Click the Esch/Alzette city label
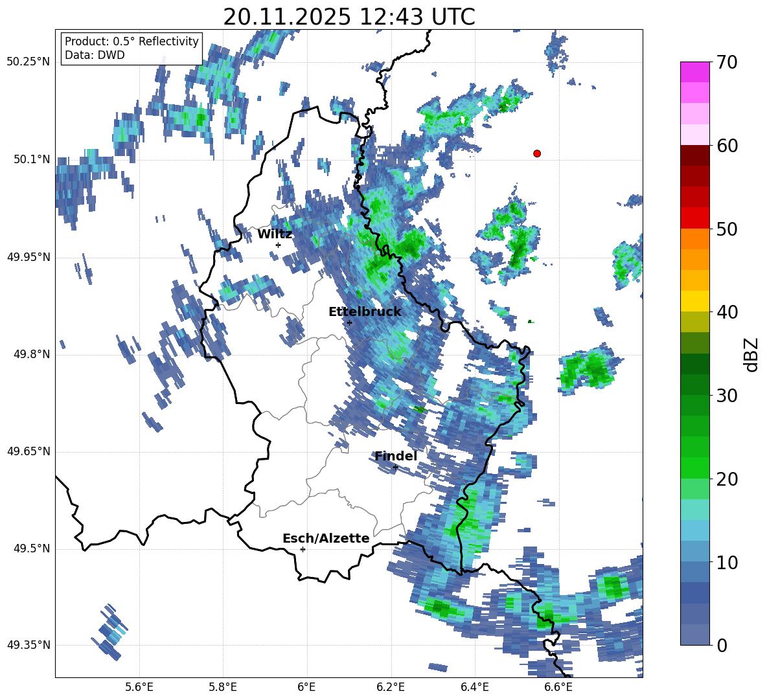 [x=326, y=539]
